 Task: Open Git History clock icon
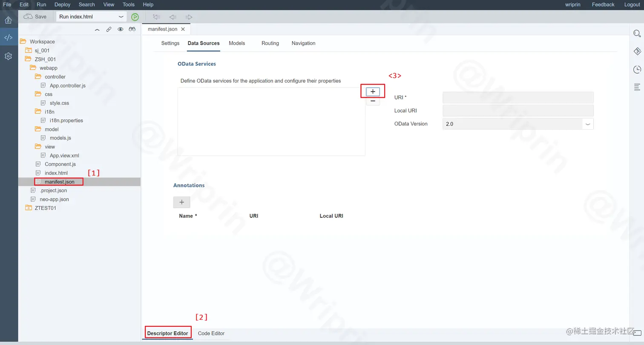coord(637,69)
